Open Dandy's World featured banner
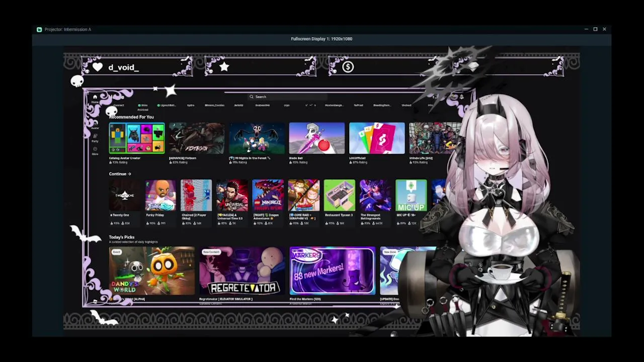The image size is (644, 362). (x=151, y=270)
